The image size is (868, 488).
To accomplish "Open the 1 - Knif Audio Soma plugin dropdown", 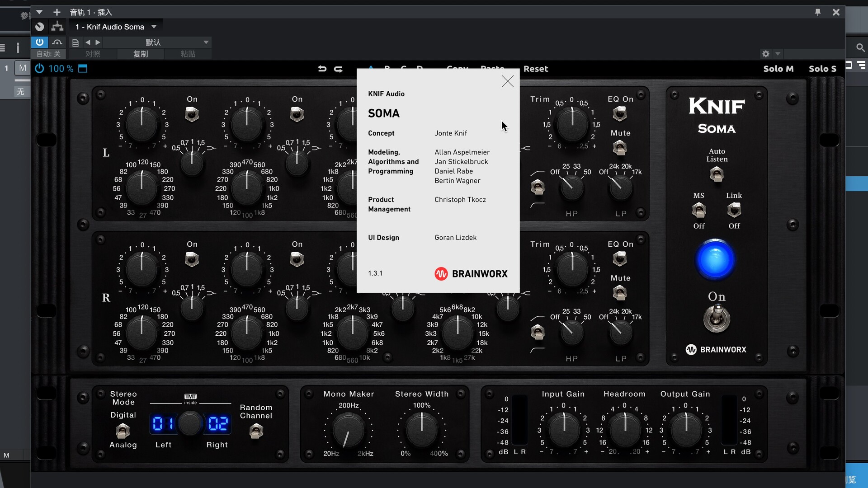I will pyautogui.click(x=116, y=27).
